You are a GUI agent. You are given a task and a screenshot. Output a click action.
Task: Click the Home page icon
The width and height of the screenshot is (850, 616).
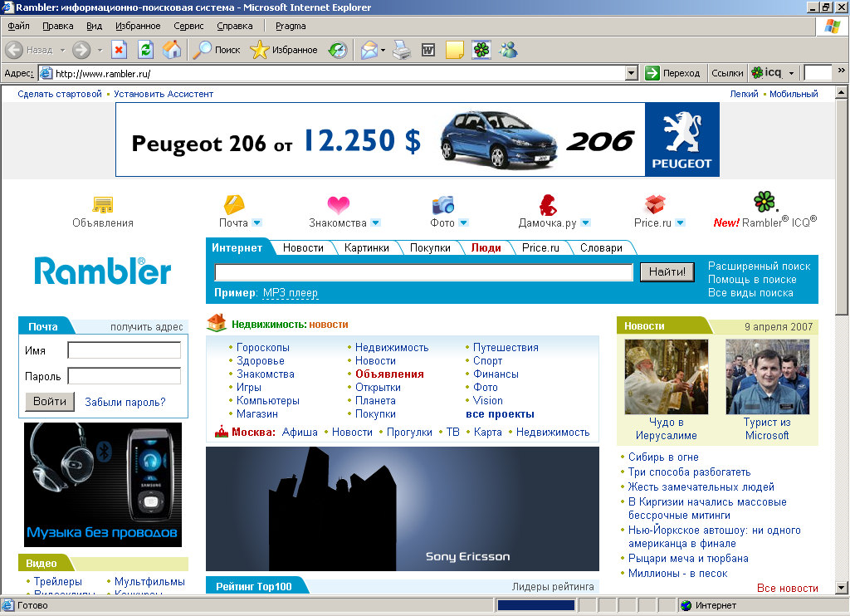[x=172, y=50]
